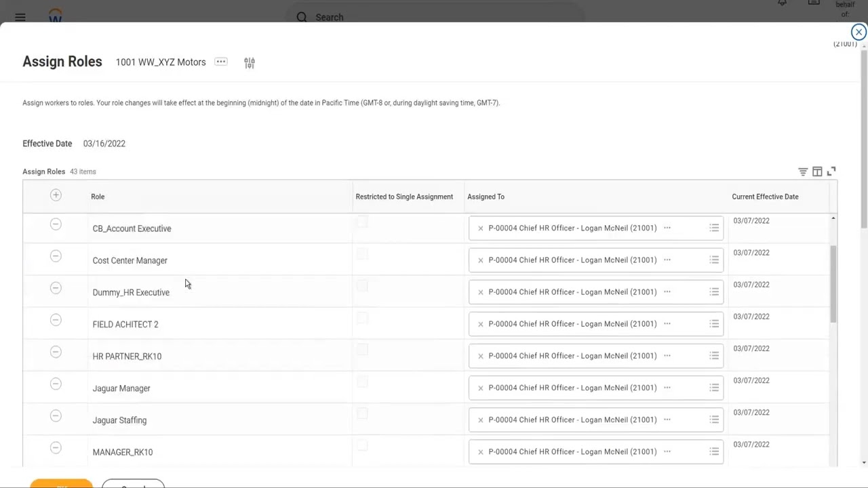Toggle Restricted checkbox for MANAGER_RK10
Viewport: 868px width, 488px height.
tap(362, 445)
